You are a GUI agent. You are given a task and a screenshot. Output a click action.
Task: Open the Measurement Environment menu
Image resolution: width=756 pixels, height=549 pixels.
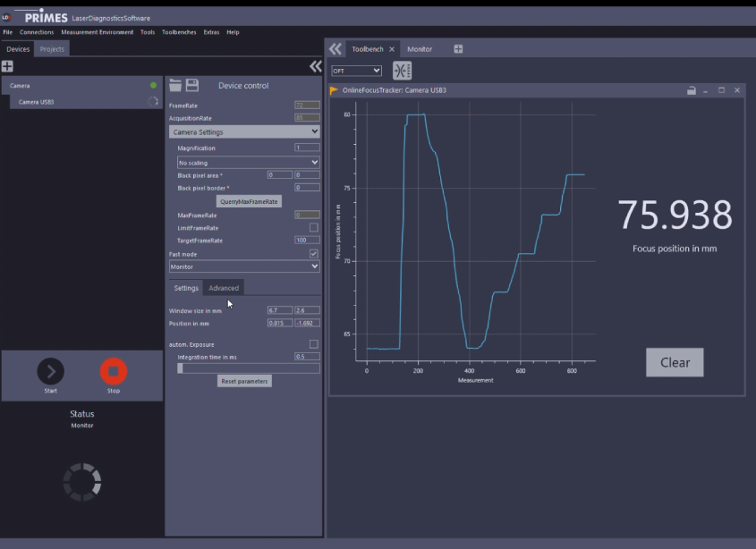[x=97, y=32]
